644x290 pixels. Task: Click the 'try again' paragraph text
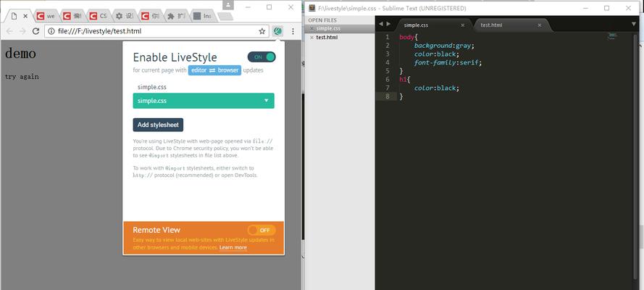click(22, 77)
